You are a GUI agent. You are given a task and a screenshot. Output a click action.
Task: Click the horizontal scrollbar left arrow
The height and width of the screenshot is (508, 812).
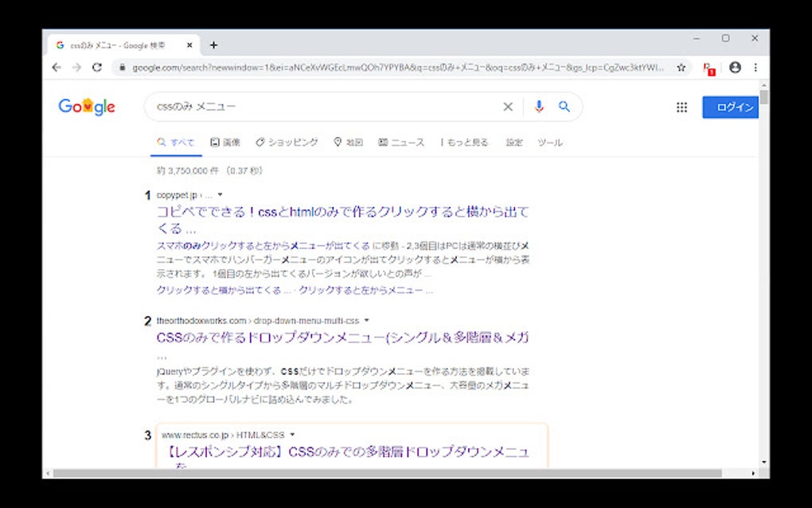pos(48,473)
